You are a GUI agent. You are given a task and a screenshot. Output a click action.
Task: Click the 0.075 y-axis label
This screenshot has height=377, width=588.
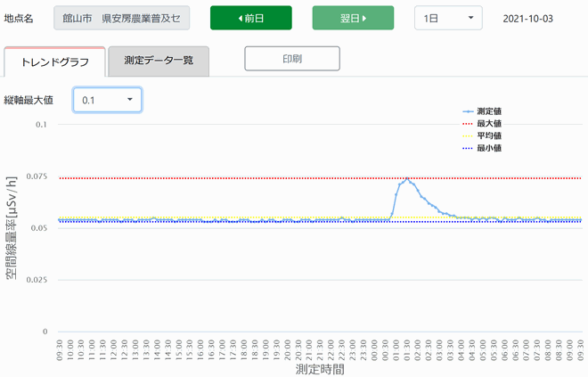point(37,176)
